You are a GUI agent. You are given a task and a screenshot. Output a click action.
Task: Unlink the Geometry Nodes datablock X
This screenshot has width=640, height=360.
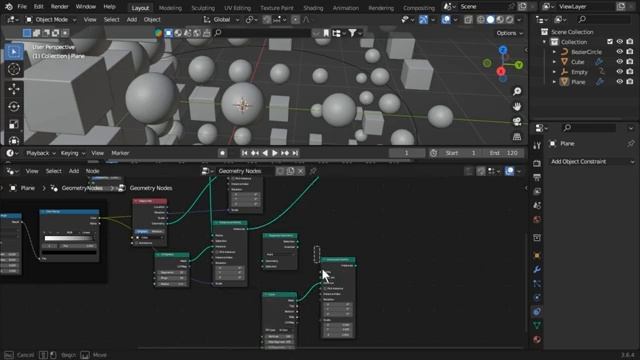[300, 171]
